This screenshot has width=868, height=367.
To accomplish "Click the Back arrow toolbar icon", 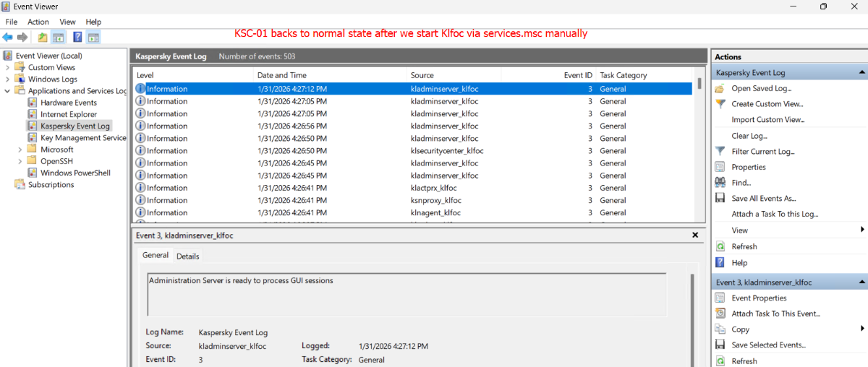I will [x=7, y=37].
